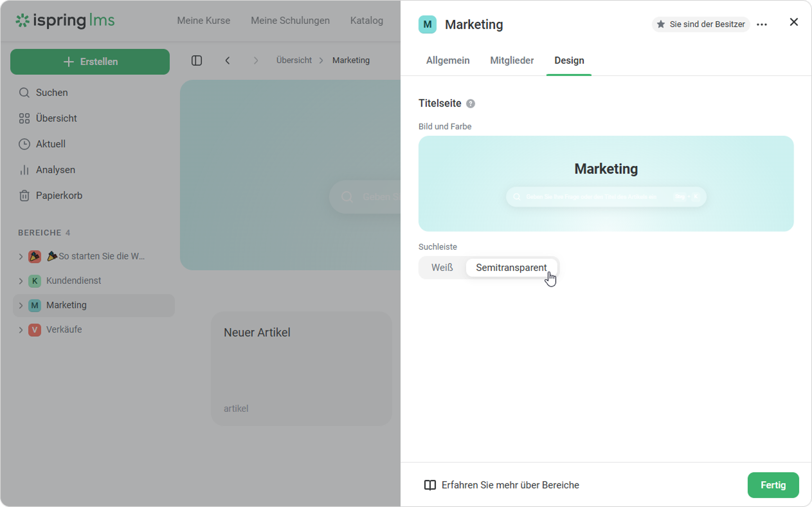Click the iSpring LMS logo
The height and width of the screenshot is (507, 812).
click(65, 21)
